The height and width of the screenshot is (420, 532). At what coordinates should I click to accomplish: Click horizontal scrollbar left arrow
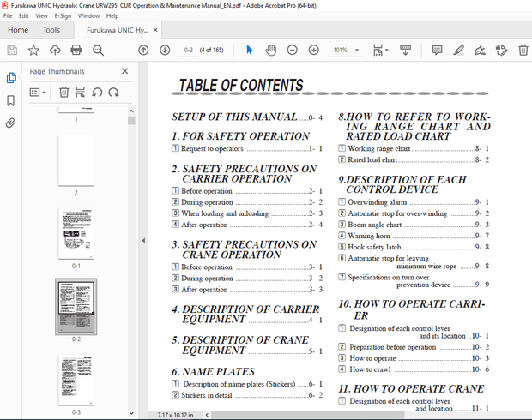(207, 415)
